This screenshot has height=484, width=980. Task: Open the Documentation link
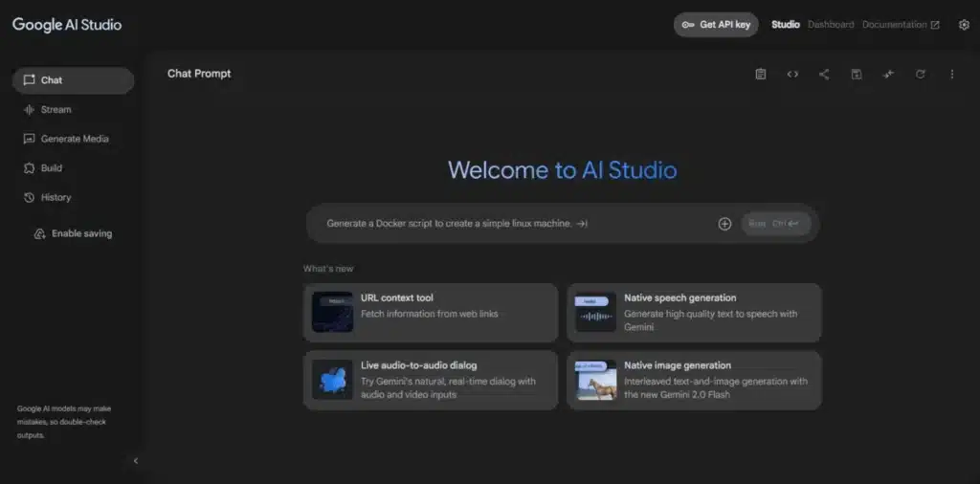901,25
